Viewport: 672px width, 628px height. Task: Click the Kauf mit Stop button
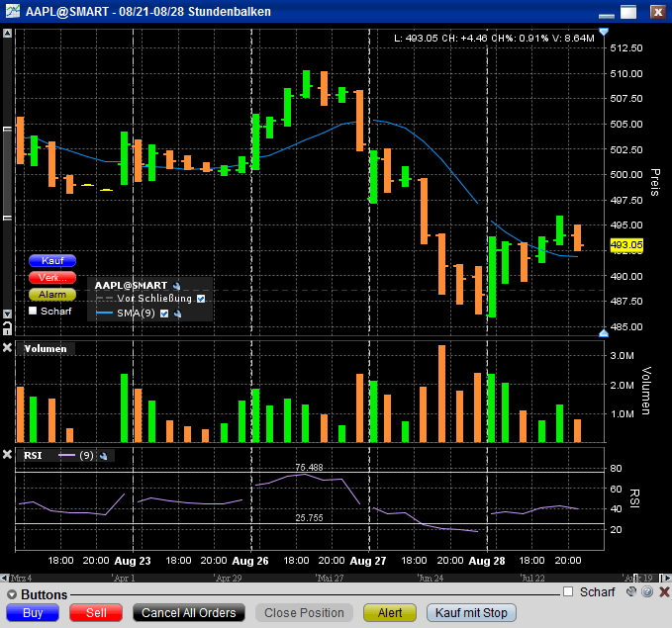tap(471, 612)
